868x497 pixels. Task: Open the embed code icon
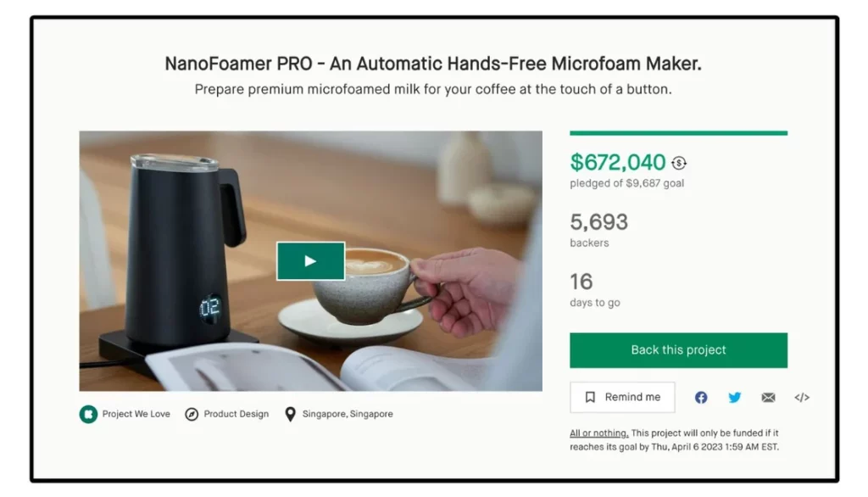(802, 397)
